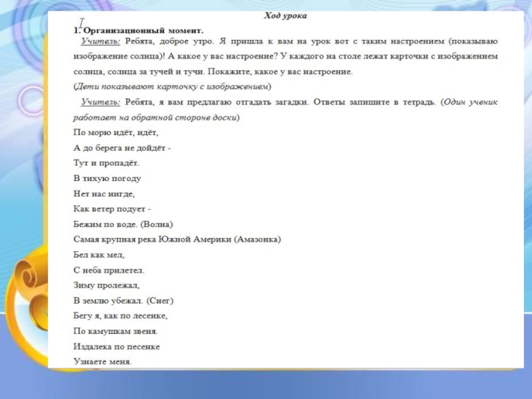Click the line "Тут и пропадёт."

[106, 163]
